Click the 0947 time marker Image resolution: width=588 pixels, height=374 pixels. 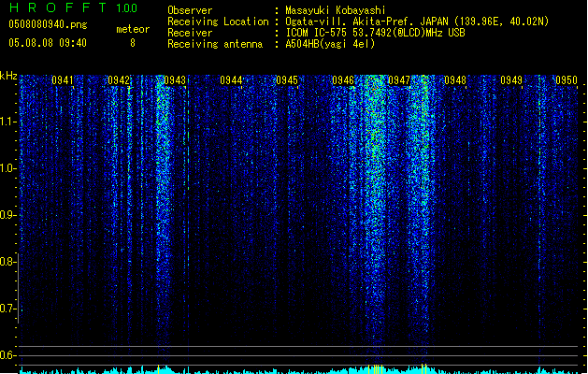click(x=399, y=80)
